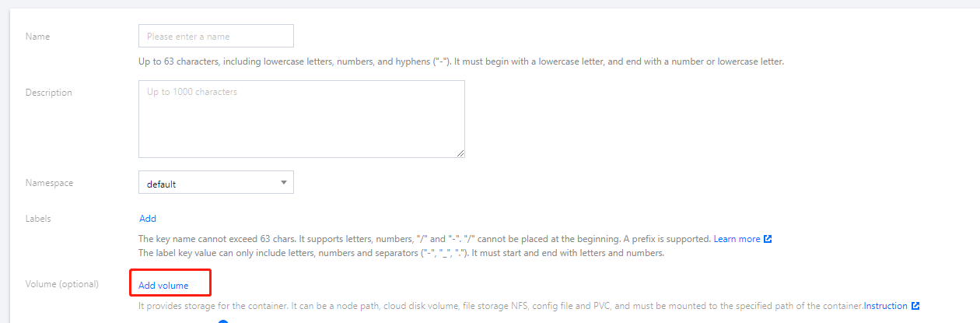Select the blue radio circle at bottom
This screenshot has width=980, height=323.
223,321
